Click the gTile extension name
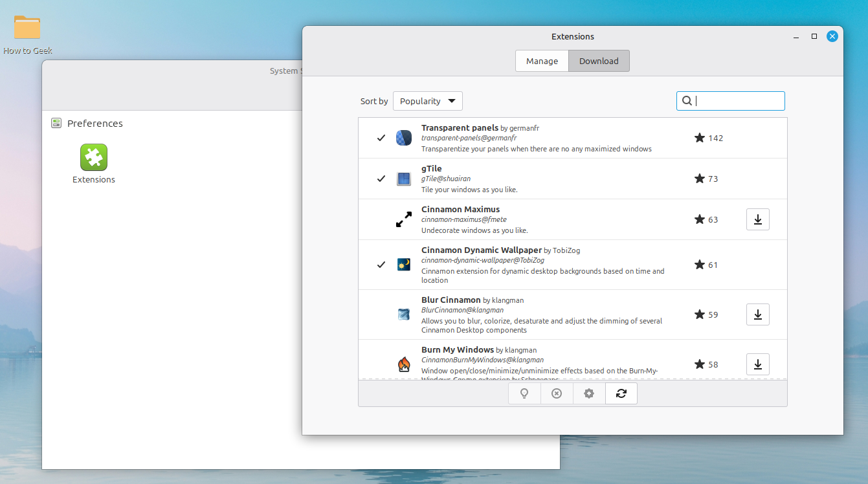The width and height of the screenshot is (868, 484). click(432, 169)
